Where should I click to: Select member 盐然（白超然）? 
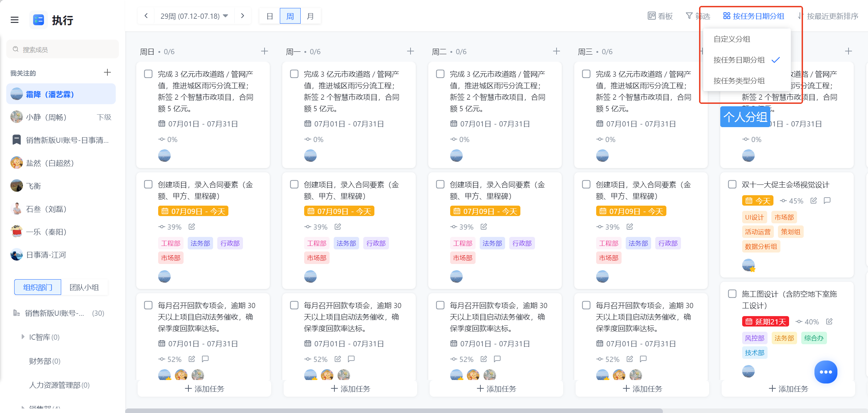pos(61,163)
